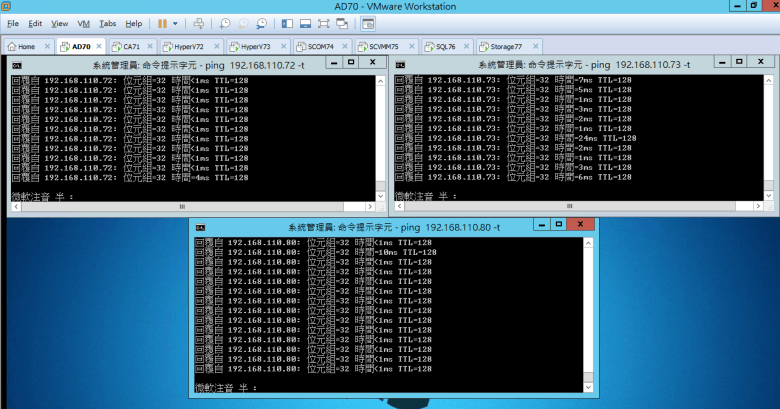The height and width of the screenshot is (409, 780).
Task: Open the File menu
Action: (x=13, y=23)
